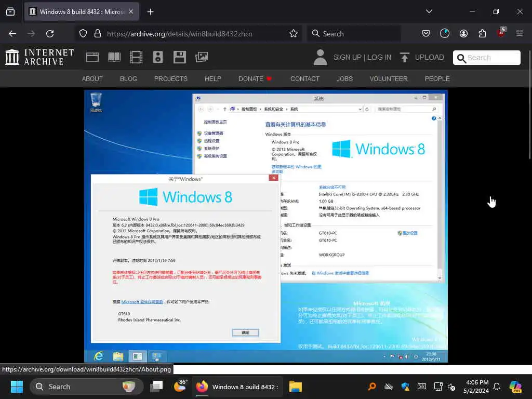This screenshot has width=532, height=399.
Task: Click the Windows taskbar Search box
Action: [87, 387]
